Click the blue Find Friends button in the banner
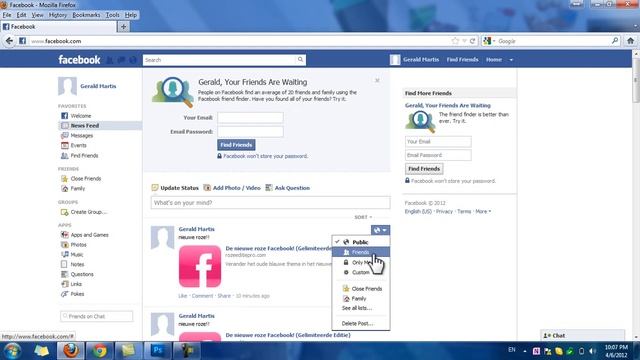Image resolution: width=640 pixels, height=360 pixels. (236, 145)
